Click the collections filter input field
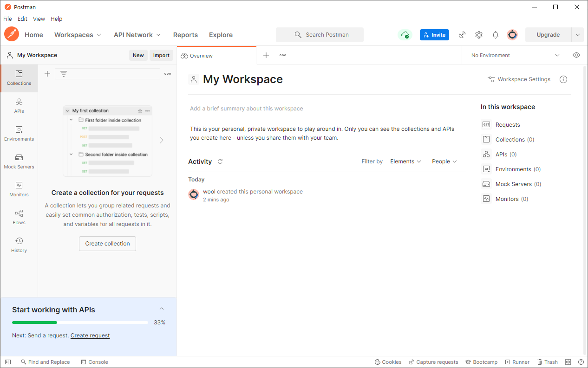588x368 pixels. coord(107,74)
